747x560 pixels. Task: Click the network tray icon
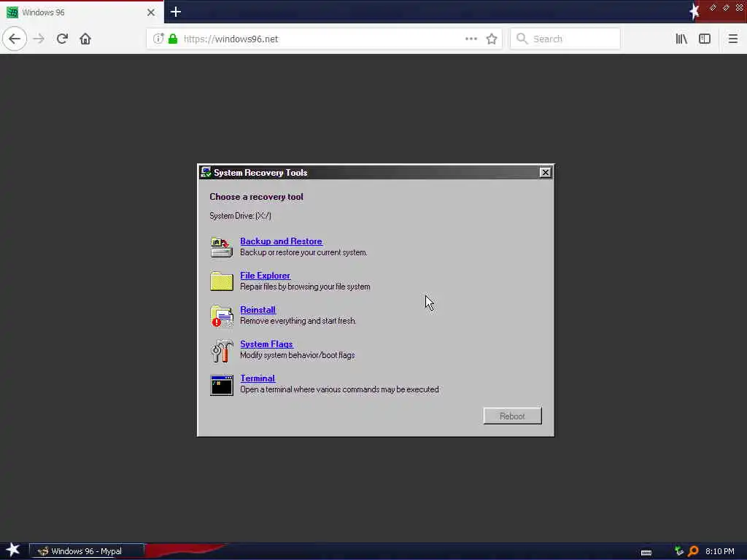[679, 551]
